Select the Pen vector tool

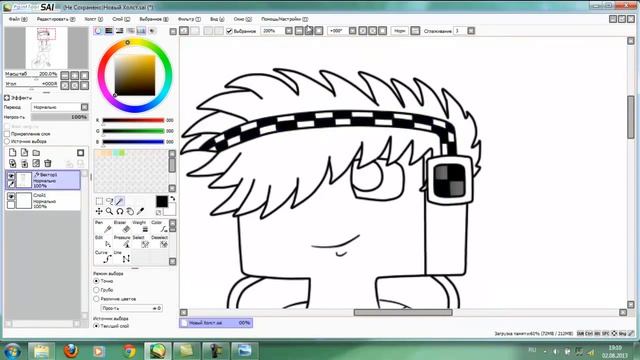(x=103, y=227)
